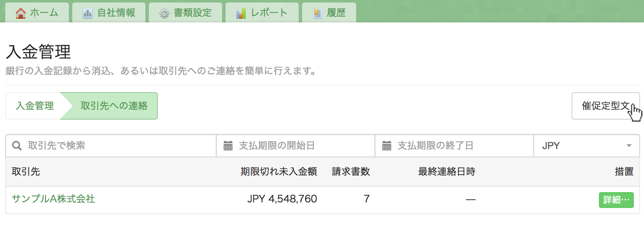The width and height of the screenshot is (644, 226).
Task: Open the ホーム tab
Action: click(x=37, y=13)
